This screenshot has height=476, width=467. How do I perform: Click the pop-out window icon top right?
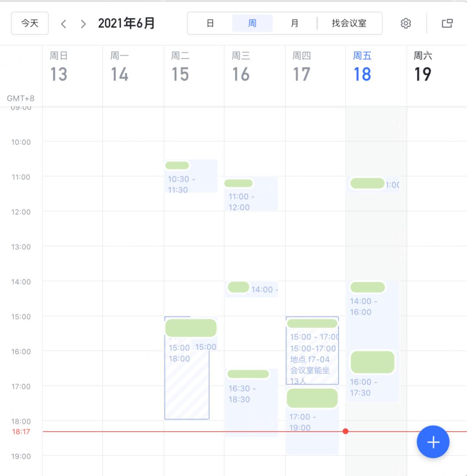tap(448, 23)
